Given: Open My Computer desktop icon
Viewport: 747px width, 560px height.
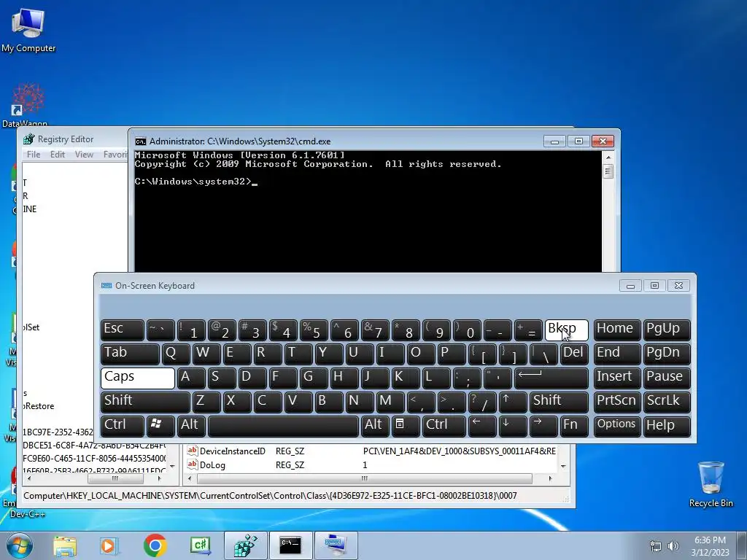Looking at the screenshot, I should (x=28, y=29).
